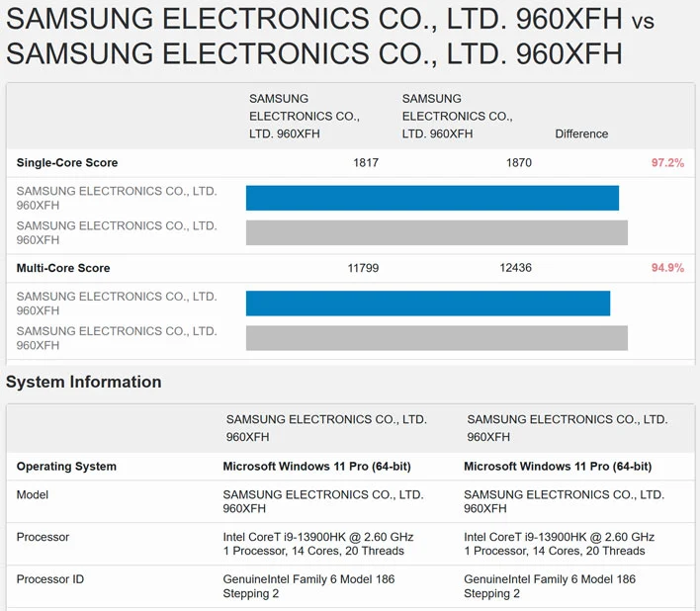Select the multi-core value 11799
Viewport: 700px width, 611px height.
(363, 268)
